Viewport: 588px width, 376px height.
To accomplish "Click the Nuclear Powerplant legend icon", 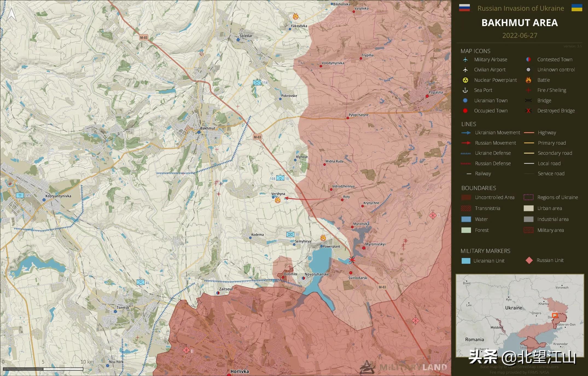I will (466, 80).
